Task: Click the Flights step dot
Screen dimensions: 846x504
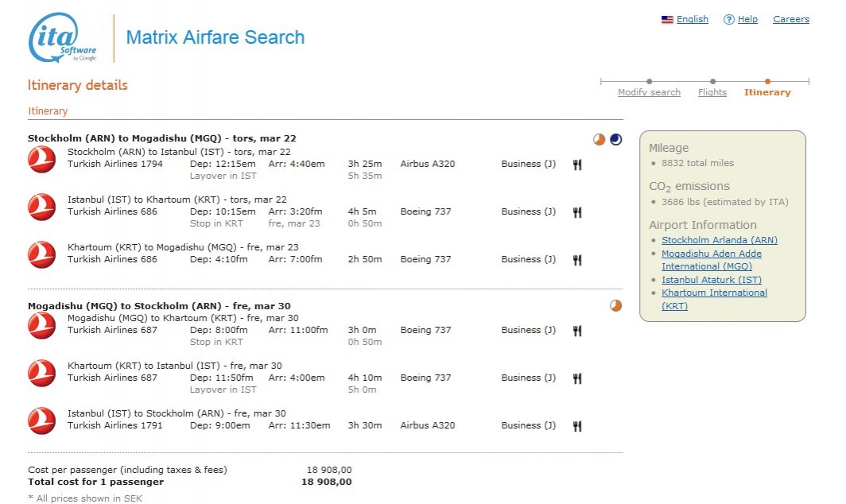Action: coord(712,81)
